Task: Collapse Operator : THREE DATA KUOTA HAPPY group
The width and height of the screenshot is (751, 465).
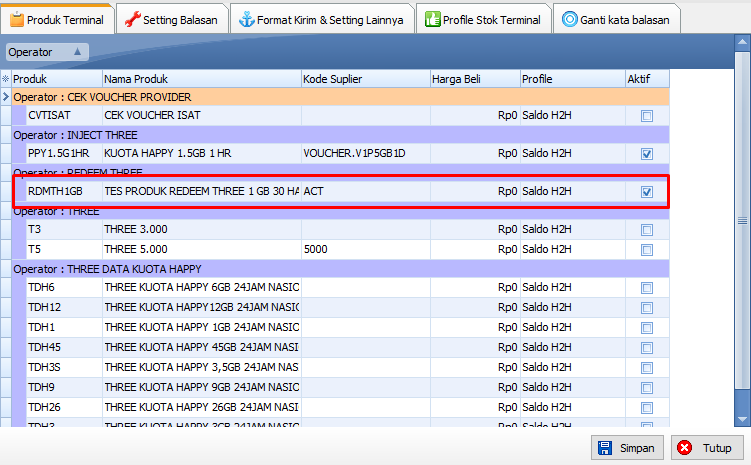Action: pyautogui.click(x=340, y=269)
